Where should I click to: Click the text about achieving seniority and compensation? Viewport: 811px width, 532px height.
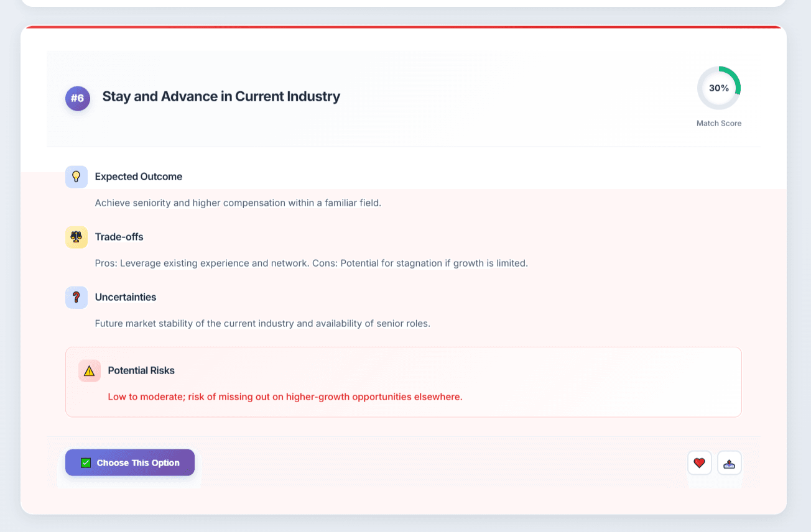238,203
